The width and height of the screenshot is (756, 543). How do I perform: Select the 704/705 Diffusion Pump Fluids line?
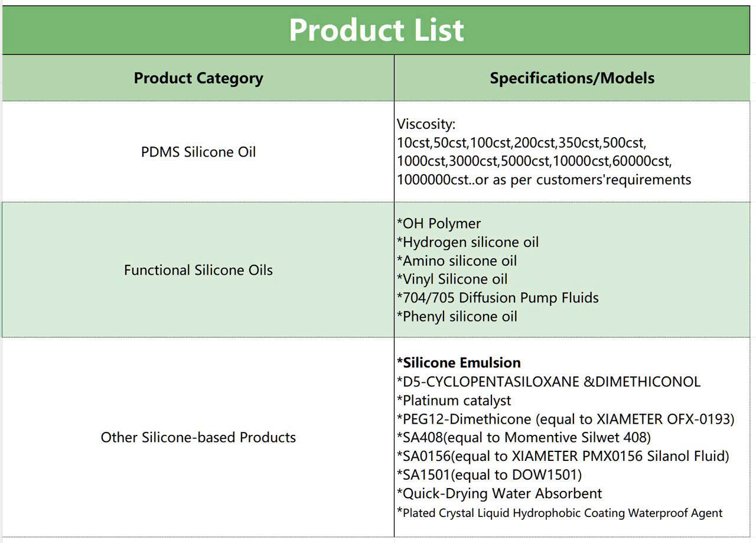coord(498,298)
